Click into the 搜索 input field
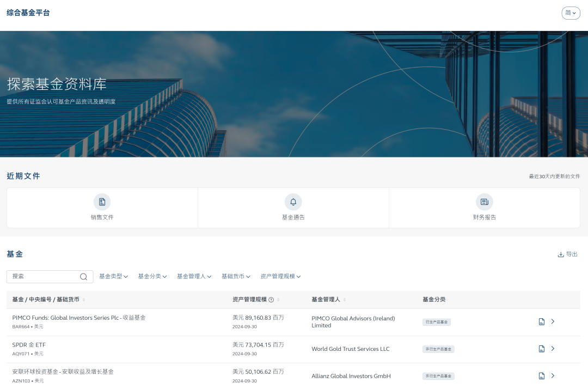588x389 pixels. pos(44,277)
